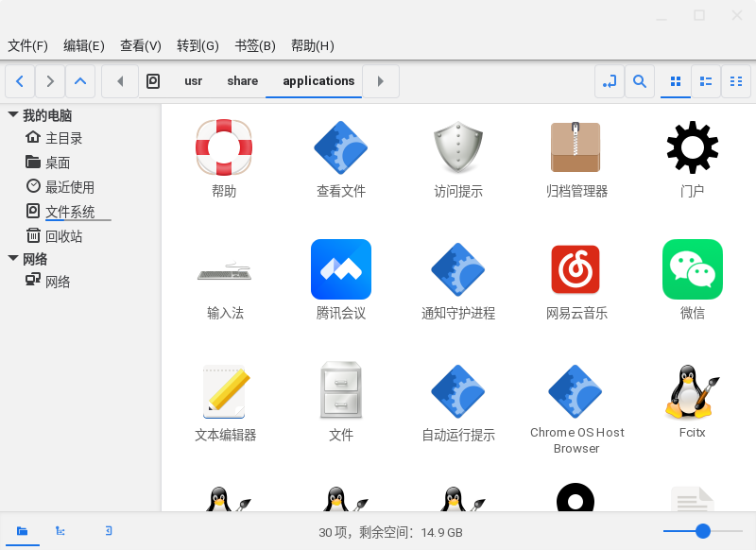Collapse the 网络 sidebar section
Viewport: 756px width, 550px height.
pos(13,258)
